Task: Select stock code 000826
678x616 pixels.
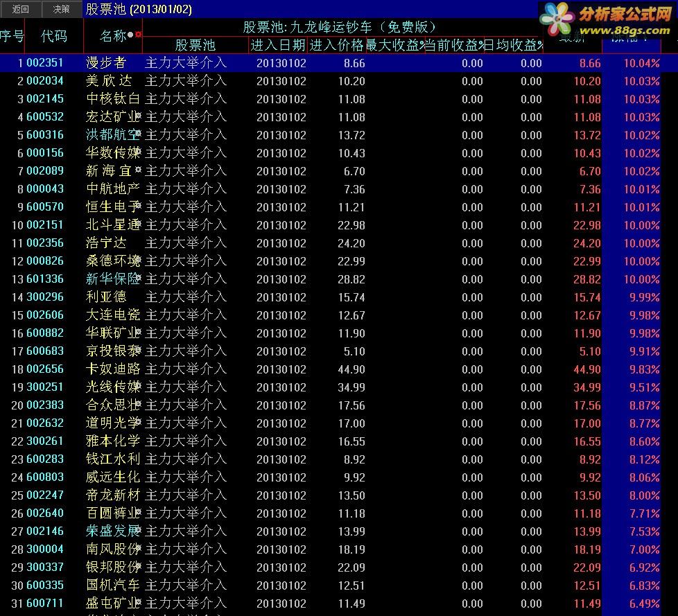Action: pos(45,261)
